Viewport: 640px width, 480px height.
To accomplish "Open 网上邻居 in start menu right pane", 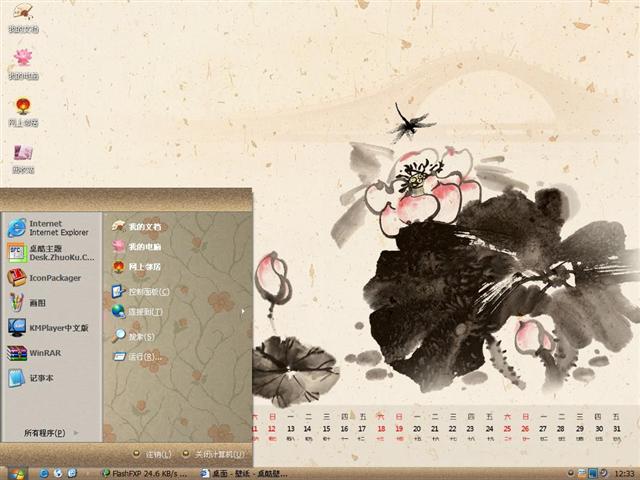I will click(137, 267).
